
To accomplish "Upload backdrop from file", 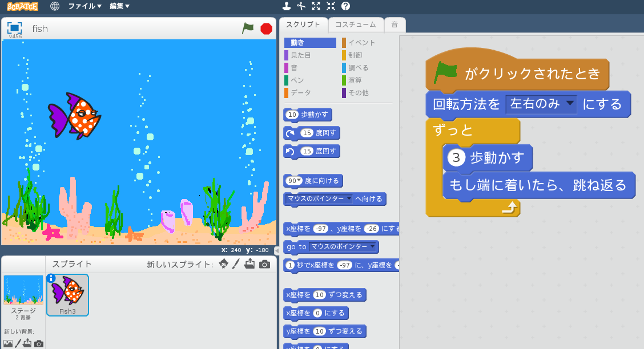I will (x=27, y=343).
